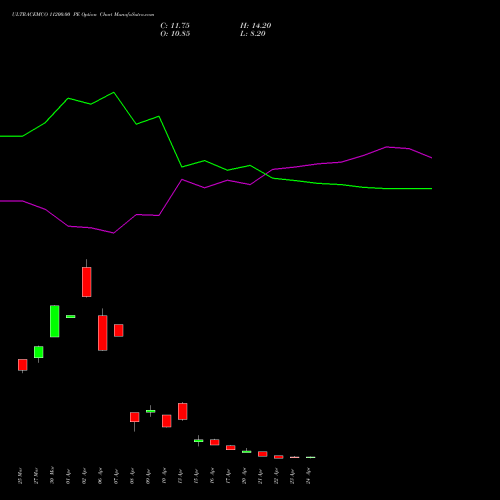
Task: Select the 17 Apr date label
Action: pyautogui.click(x=228, y=476)
